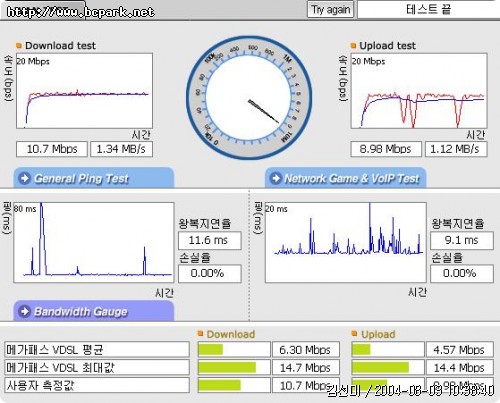Click the orange bullet beside Upload test
Image resolution: width=500 pixels, height=403 pixels.
[x=353, y=45]
